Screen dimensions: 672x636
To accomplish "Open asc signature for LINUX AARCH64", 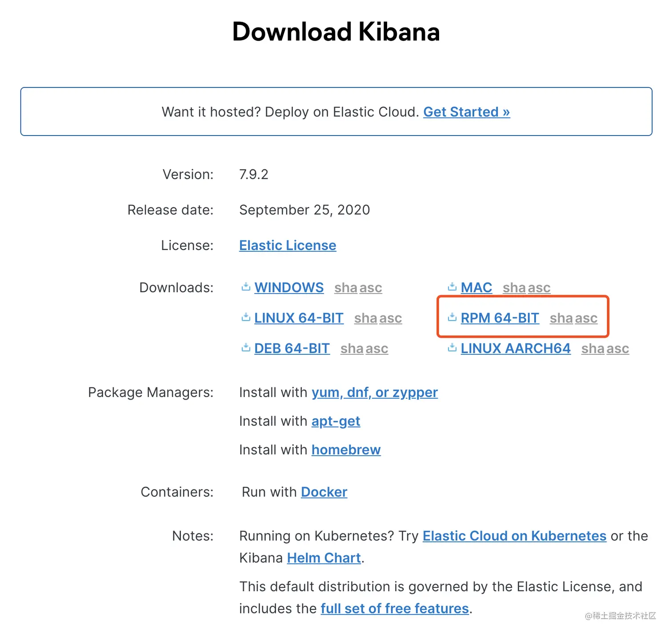I will [x=618, y=349].
